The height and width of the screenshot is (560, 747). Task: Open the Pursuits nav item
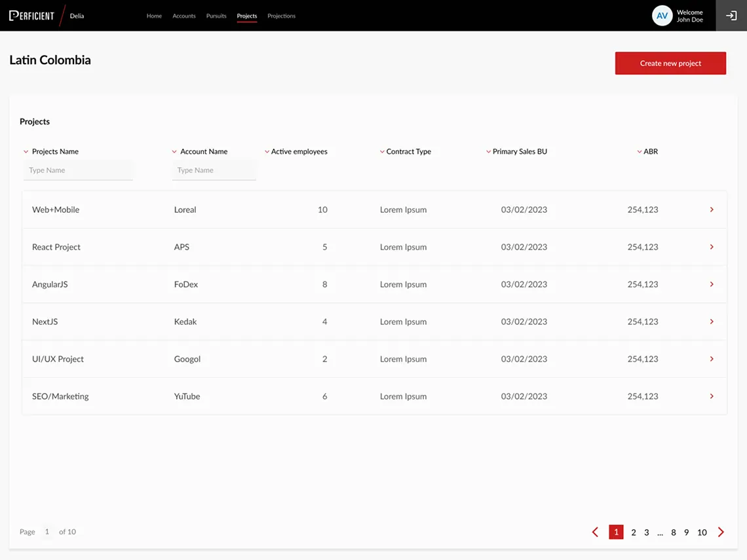[x=216, y=16]
